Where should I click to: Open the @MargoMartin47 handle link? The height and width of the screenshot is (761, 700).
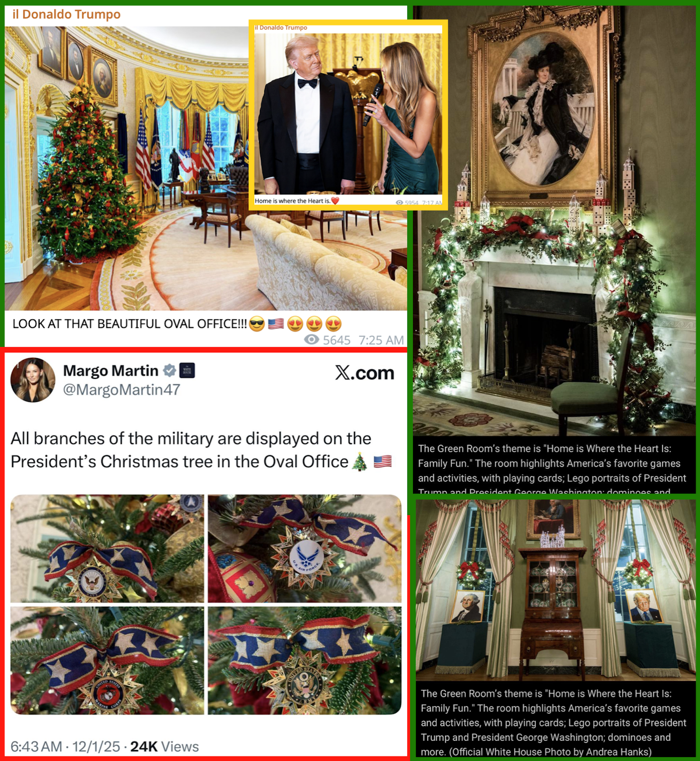(122, 390)
